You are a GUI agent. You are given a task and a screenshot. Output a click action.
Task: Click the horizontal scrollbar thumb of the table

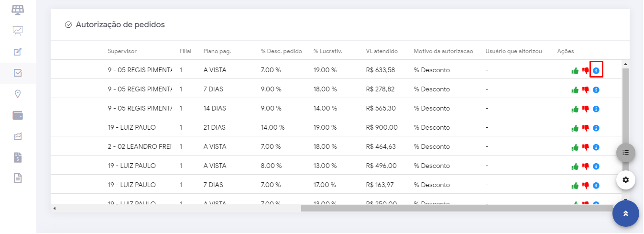457,208
